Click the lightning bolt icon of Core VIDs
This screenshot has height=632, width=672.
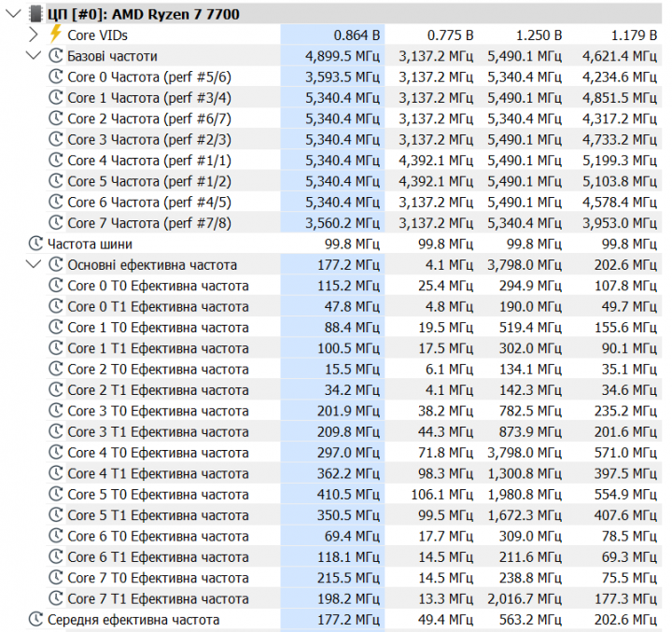coord(55,34)
